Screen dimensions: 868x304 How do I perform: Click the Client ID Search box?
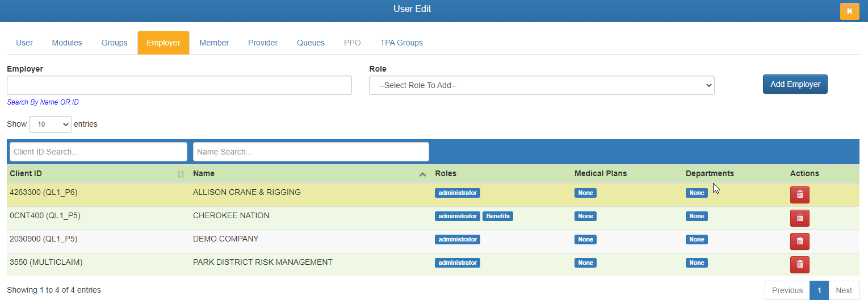(x=98, y=152)
